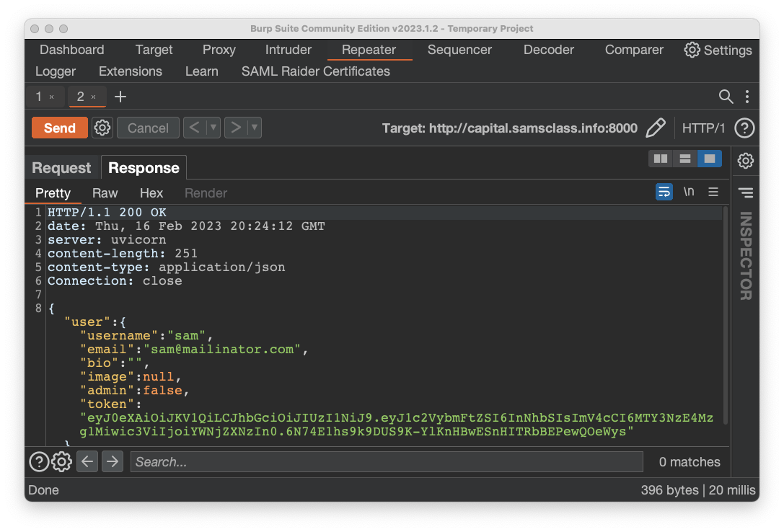Select the combined tabbed layout view
The width and height of the screenshot is (784, 532).
pyautogui.click(x=710, y=159)
